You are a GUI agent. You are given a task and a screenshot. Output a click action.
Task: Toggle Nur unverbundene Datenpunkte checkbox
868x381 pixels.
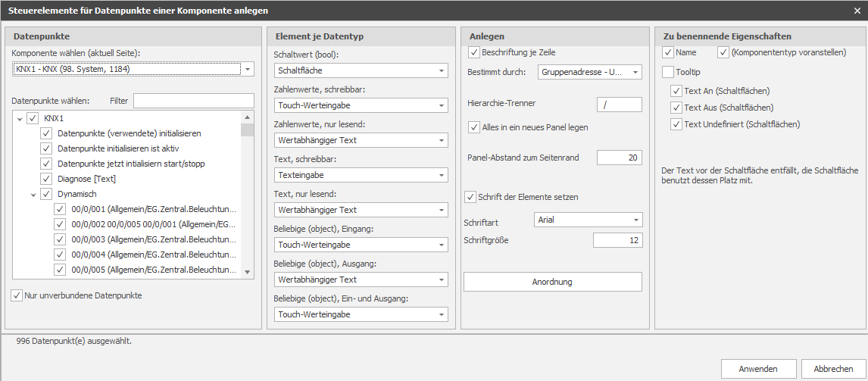[17, 295]
